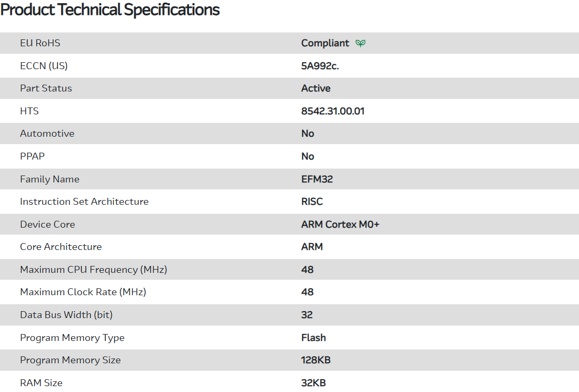Screen dimensions: 579x392
Task: Click the ECCN value 5A992c.
Action: point(320,66)
